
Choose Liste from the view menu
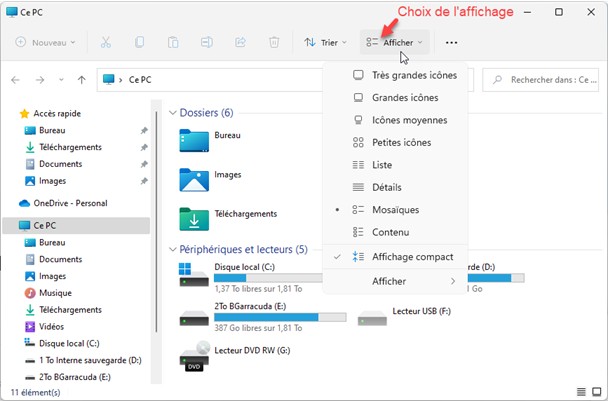(381, 165)
